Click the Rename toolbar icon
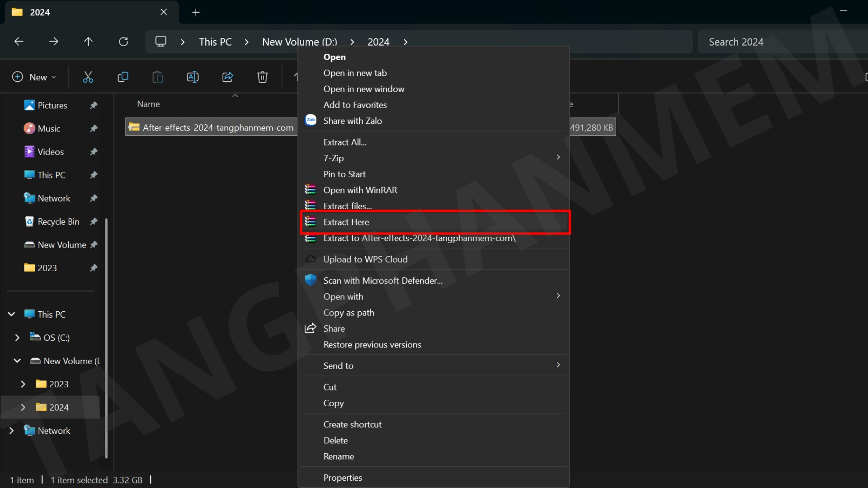The height and width of the screenshot is (488, 868). tap(193, 77)
